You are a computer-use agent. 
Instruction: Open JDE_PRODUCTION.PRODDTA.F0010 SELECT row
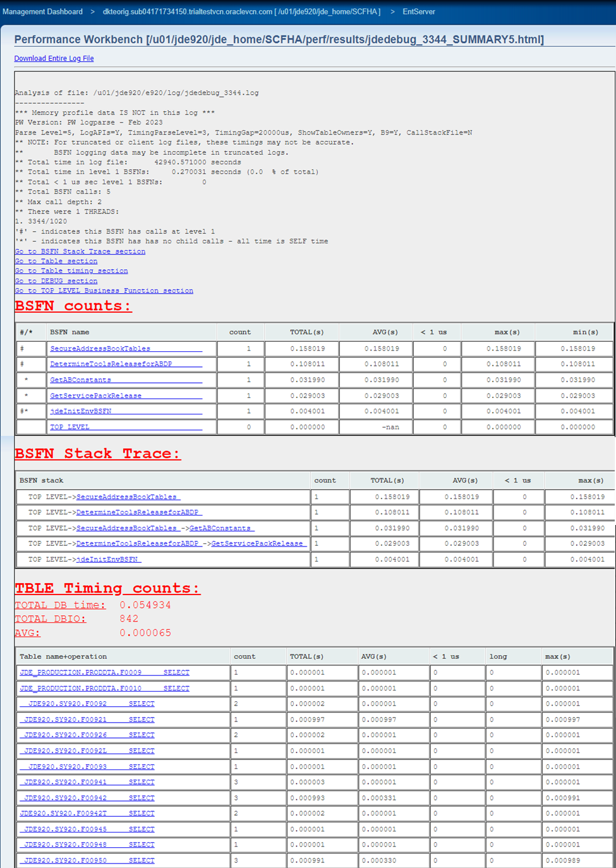[105, 689]
